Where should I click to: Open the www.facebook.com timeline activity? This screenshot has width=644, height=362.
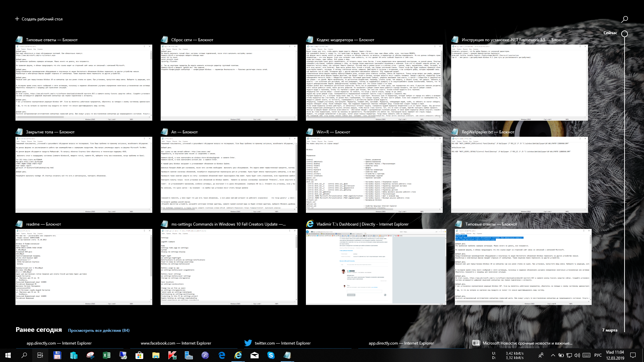click(176, 343)
